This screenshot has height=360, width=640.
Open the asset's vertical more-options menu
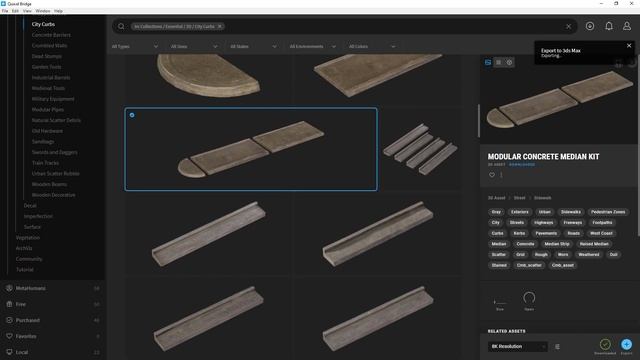click(501, 175)
